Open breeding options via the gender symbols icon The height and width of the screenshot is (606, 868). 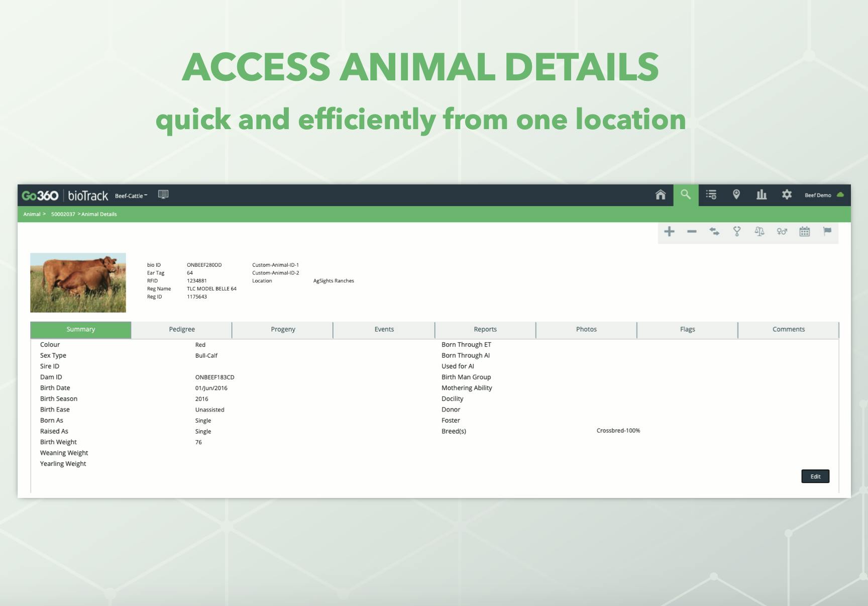[782, 232]
